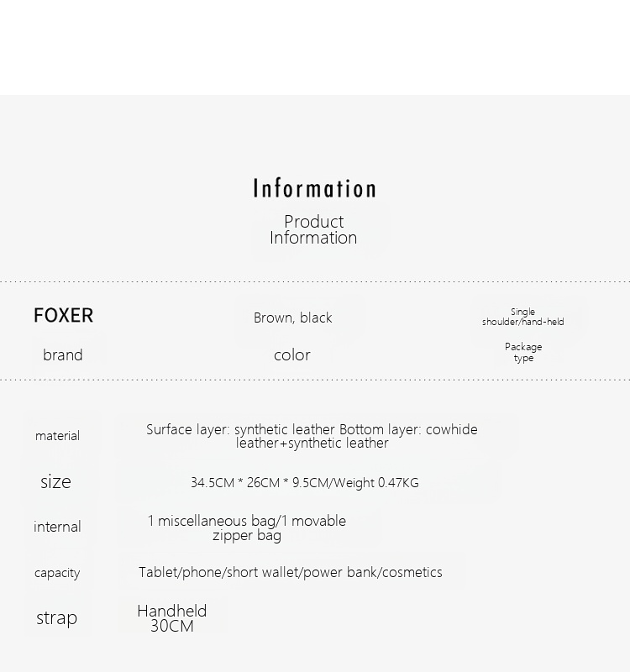630x672 pixels.
Task: Click the synthetic leather material description
Action: coord(312,436)
